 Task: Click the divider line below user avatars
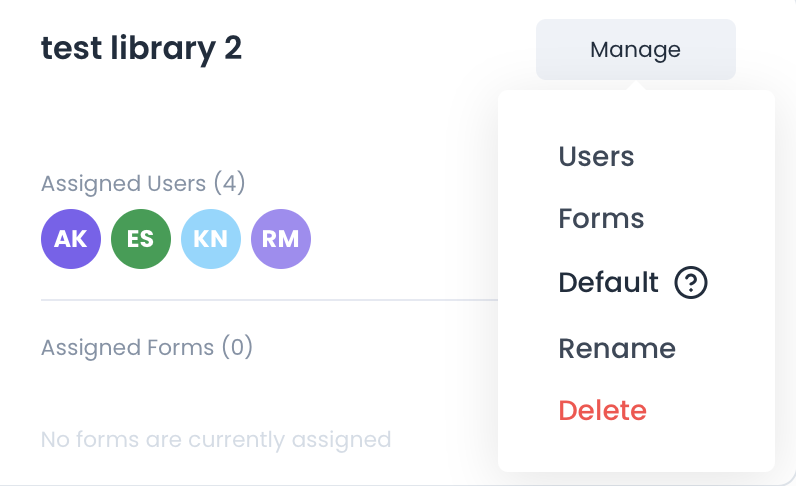(x=268, y=299)
